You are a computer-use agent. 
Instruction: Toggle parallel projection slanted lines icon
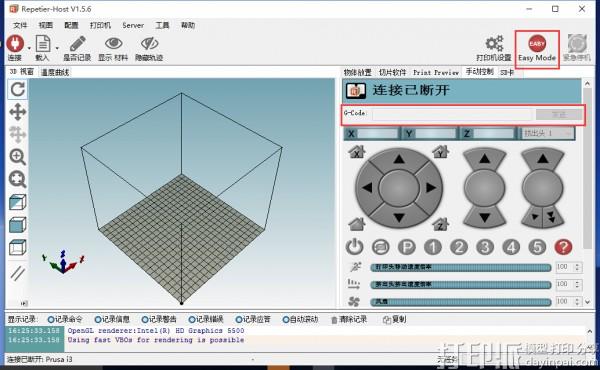tap(18, 273)
